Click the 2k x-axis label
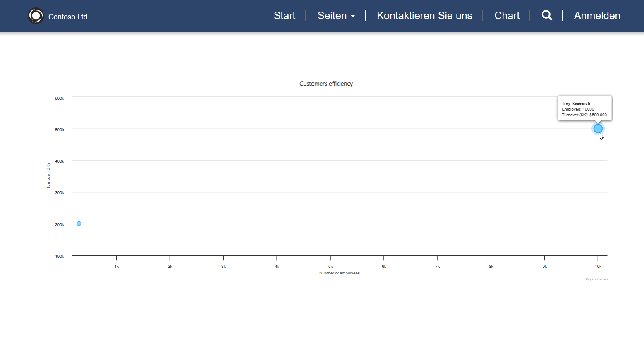This screenshot has width=644, height=339. (170, 267)
